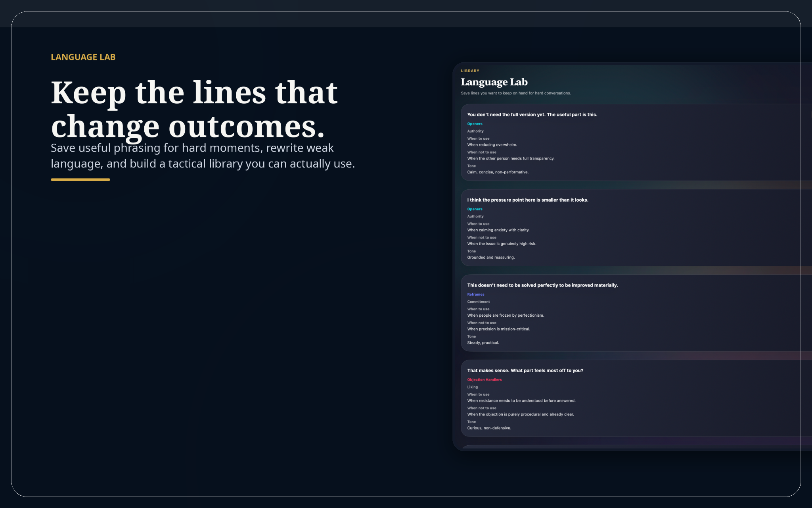Click the Language Lab panel heading
Viewport: 812px width, 508px height.
494,82
